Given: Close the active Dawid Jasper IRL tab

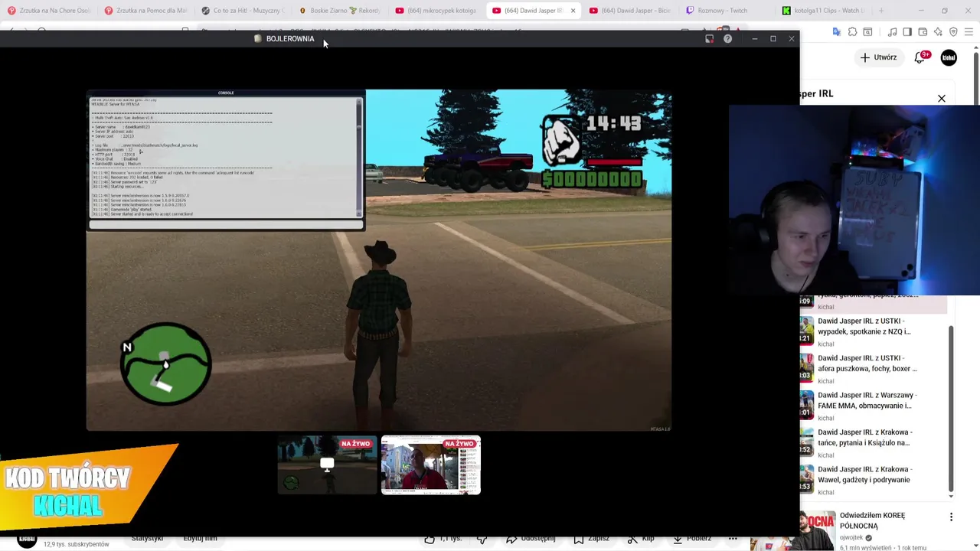Looking at the screenshot, I should click(573, 11).
